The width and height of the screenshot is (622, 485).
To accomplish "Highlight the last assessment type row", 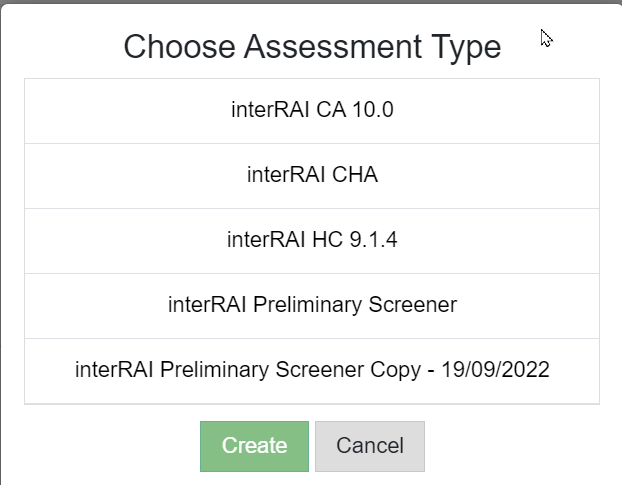I will coord(312,370).
